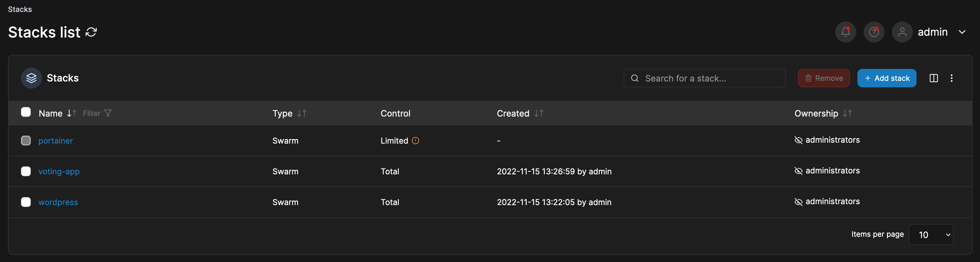Expand the admin account dropdown
The image size is (980, 262).
[962, 32]
